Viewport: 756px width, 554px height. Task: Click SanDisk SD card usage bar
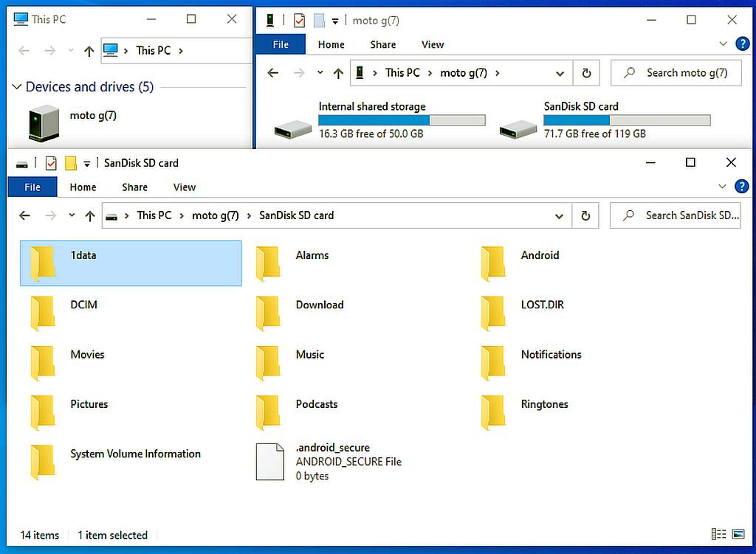pos(628,120)
